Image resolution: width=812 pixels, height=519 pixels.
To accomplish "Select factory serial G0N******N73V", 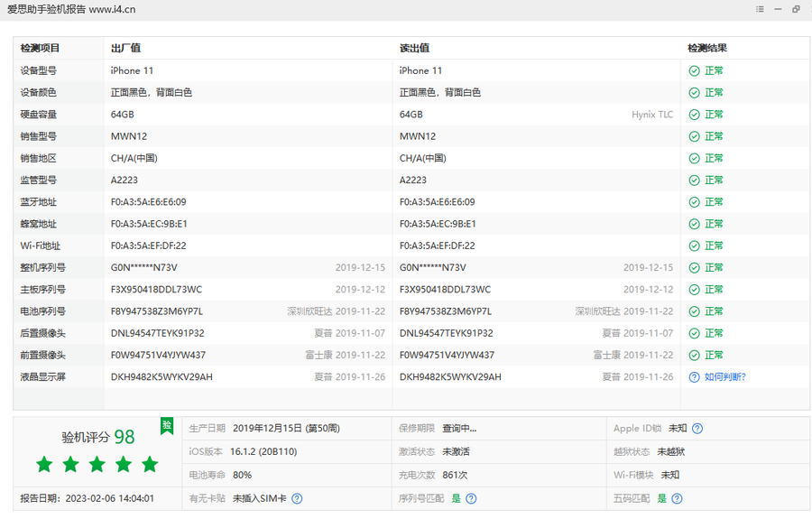I will pos(144,268).
